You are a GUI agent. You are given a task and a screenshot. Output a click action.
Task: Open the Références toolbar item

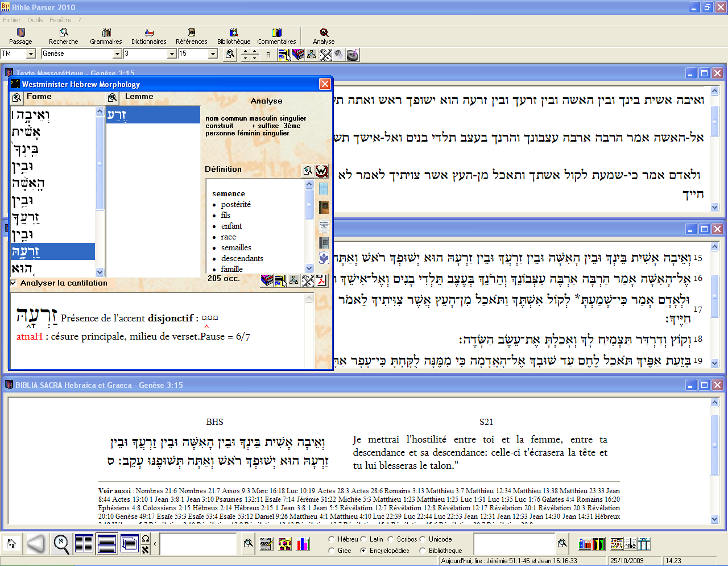tap(192, 36)
